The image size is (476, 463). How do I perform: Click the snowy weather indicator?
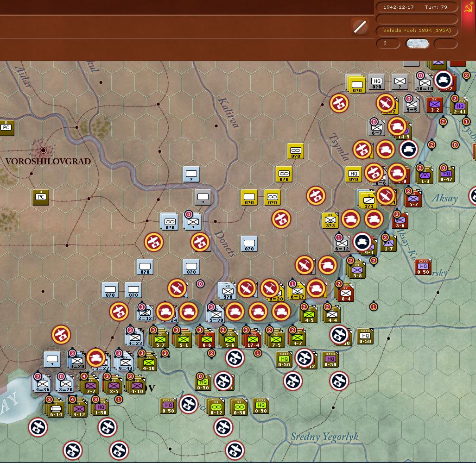pos(418,44)
